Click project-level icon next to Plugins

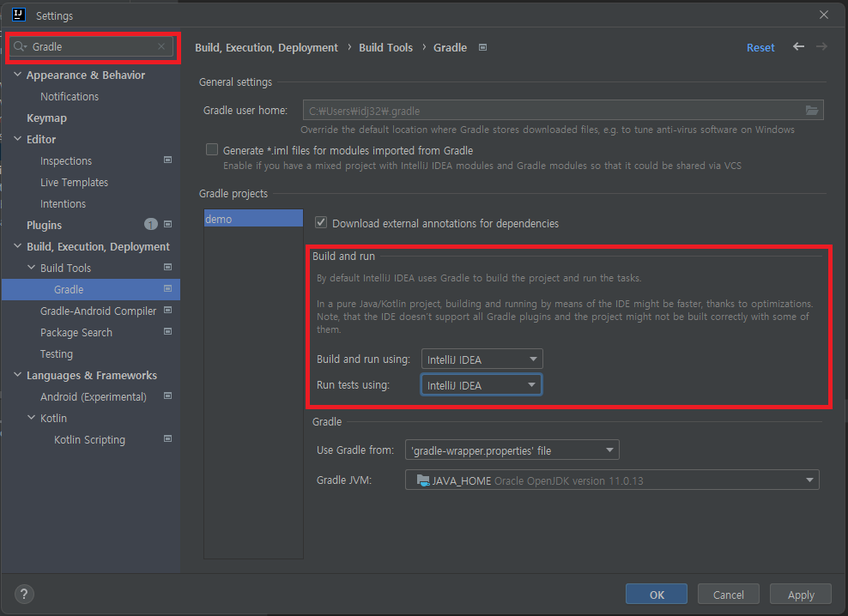167,225
